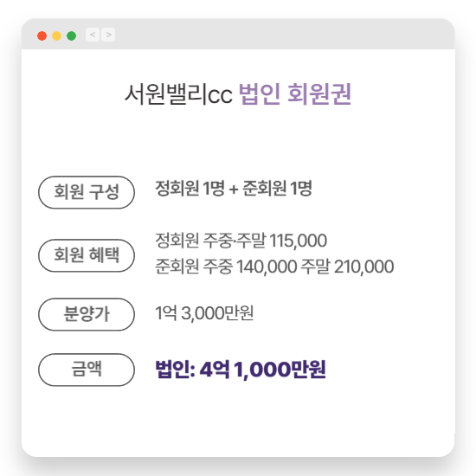476x476 pixels.
Task: Click the 준회원 주중 140,000 주말 210,000 line
Action: coord(274,267)
